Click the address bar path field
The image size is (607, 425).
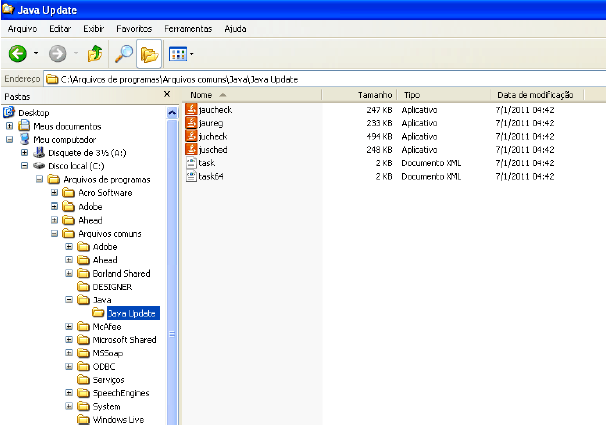300,77
